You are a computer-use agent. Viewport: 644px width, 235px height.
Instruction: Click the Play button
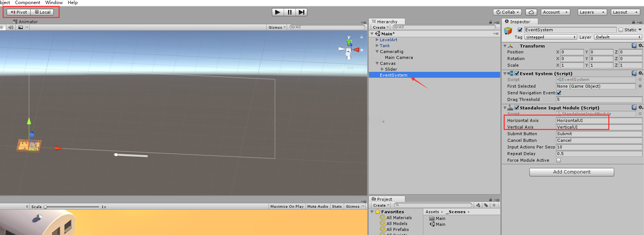(278, 12)
